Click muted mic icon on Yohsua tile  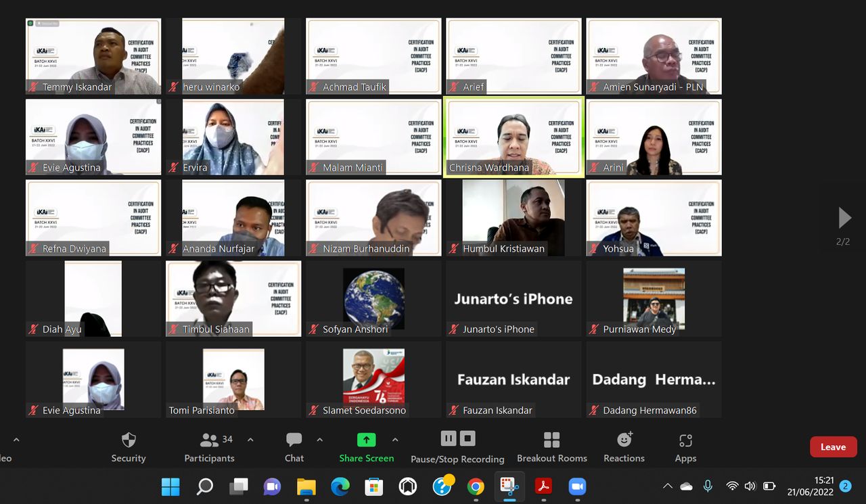tap(594, 248)
